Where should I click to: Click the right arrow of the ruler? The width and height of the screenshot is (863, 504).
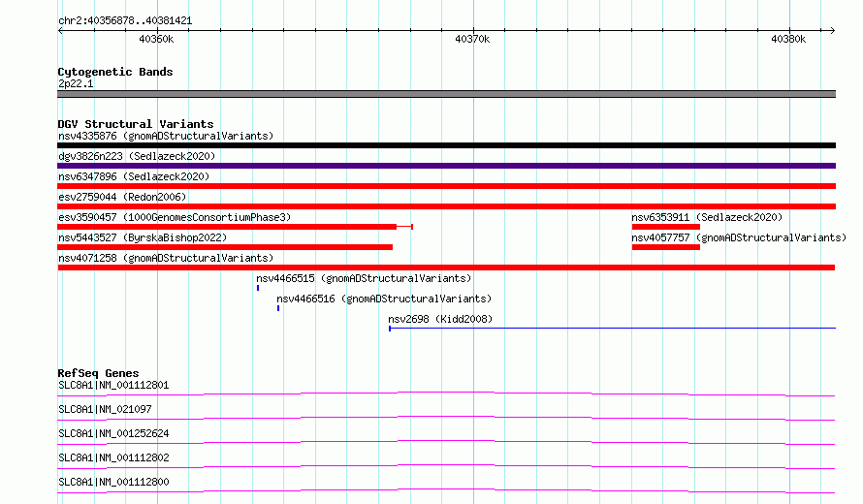[832, 31]
